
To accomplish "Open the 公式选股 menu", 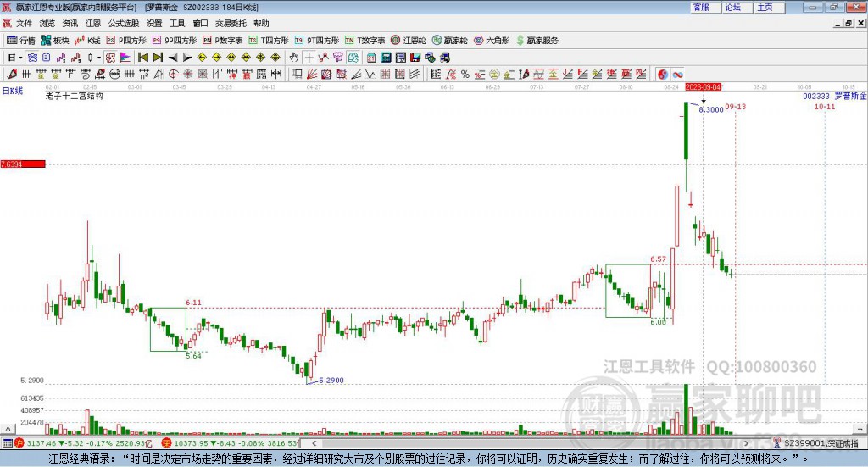I will click(x=124, y=23).
